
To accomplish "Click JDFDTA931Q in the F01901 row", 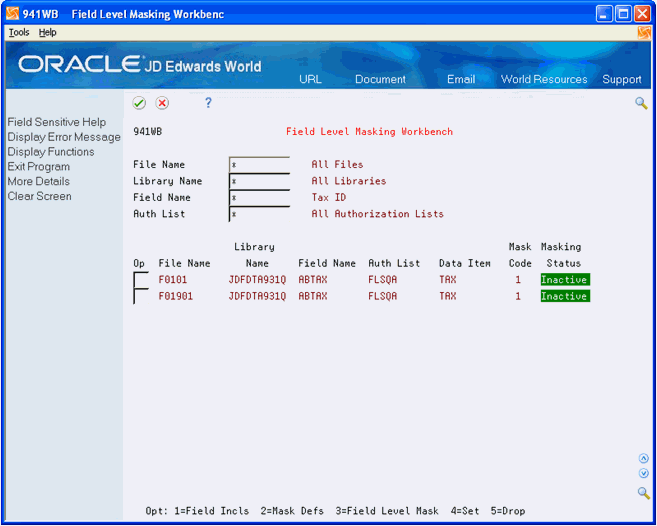I will coord(257,296).
